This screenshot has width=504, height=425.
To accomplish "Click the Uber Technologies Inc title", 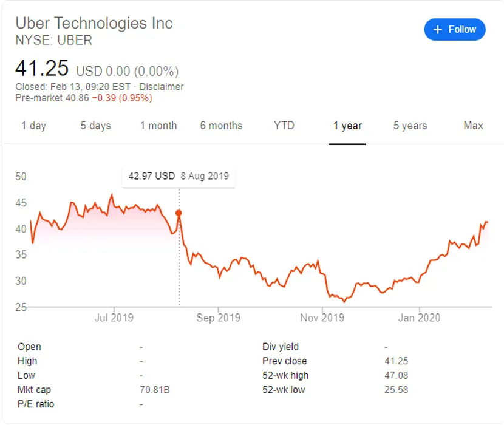I will point(94,23).
